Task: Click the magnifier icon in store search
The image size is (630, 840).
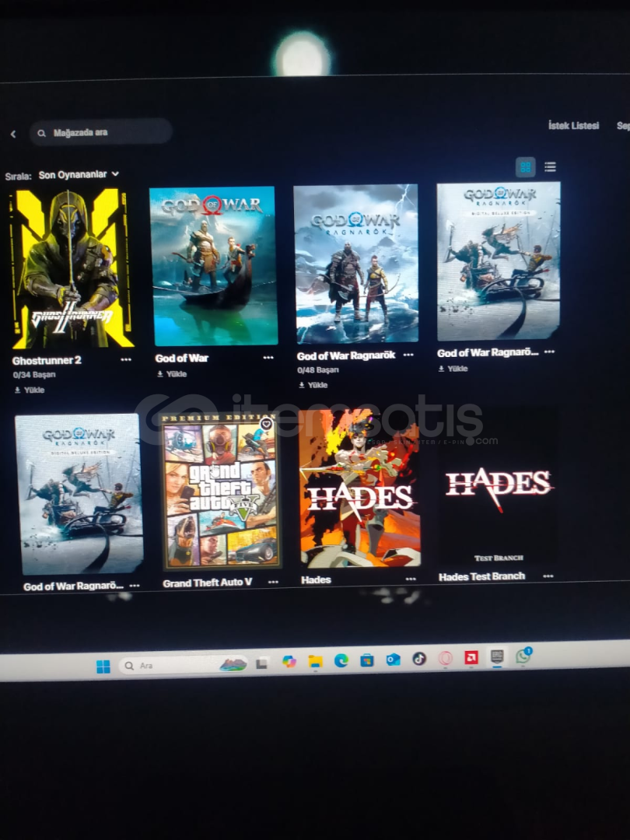Action: click(x=41, y=134)
